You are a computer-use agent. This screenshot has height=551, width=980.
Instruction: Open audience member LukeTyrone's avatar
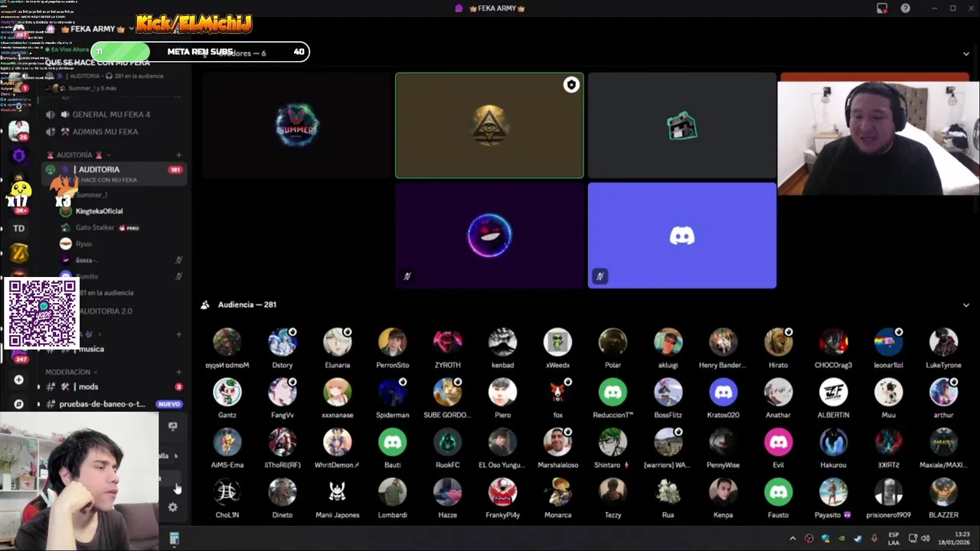(943, 343)
